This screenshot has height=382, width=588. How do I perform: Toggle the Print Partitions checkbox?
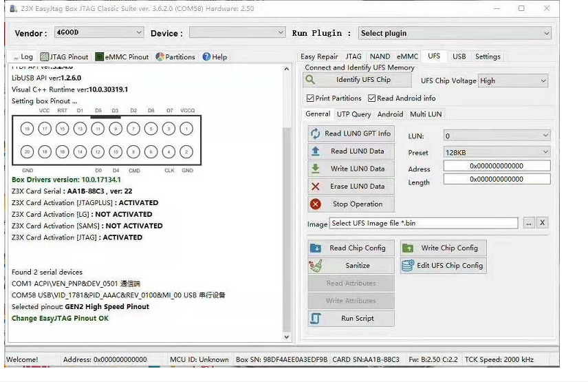[x=310, y=98]
